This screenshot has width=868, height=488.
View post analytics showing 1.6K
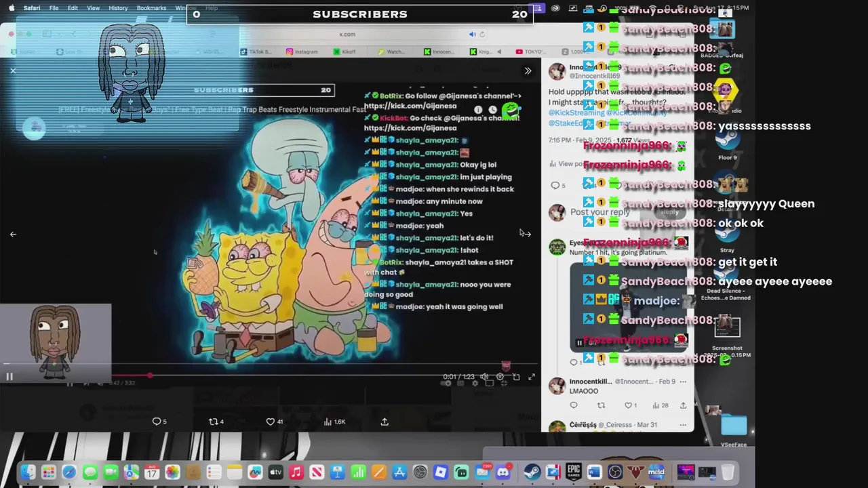pyautogui.click(x=334, y=422)
